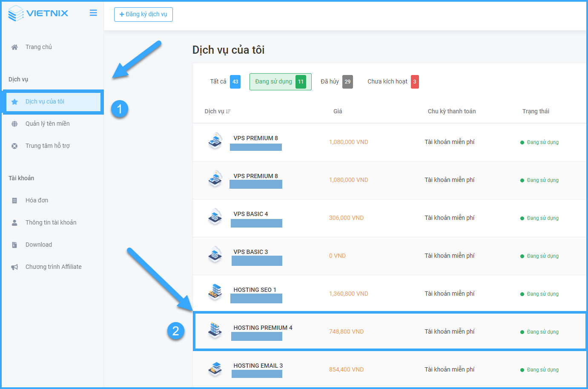Screen dimensions: 588x389
Task: Open Thông tin tài khoản
Action: coord(51,222)
